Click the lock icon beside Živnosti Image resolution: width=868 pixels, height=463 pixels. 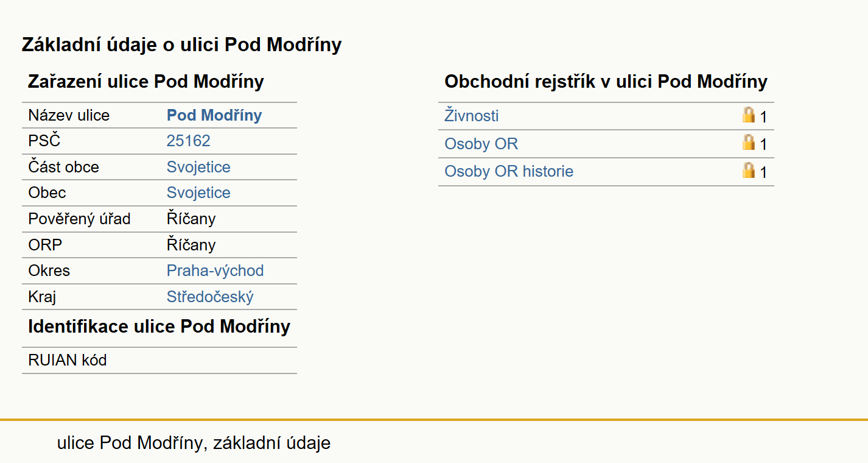click(749, 115)
